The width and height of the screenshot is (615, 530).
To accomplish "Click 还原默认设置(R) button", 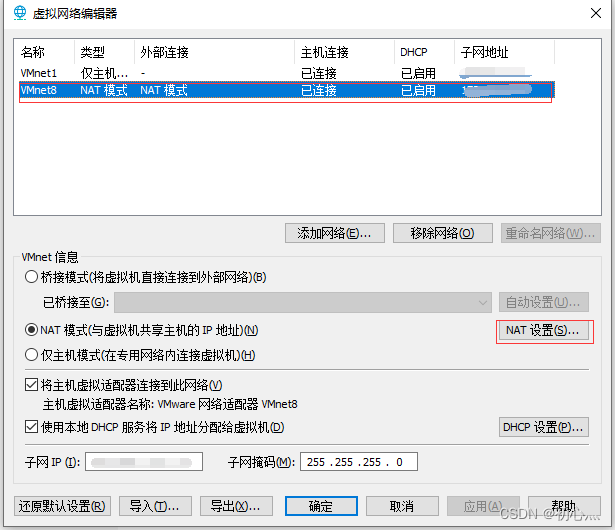I will (62, 506).
